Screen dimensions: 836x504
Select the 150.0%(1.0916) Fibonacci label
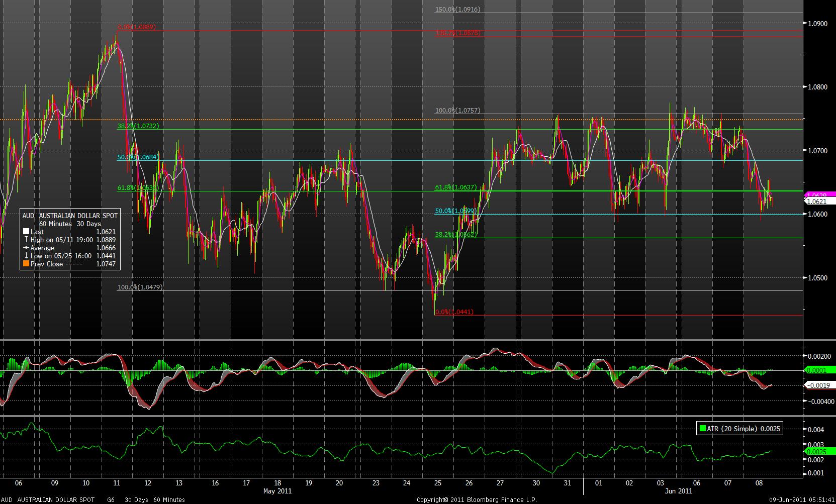click(457, 10)
